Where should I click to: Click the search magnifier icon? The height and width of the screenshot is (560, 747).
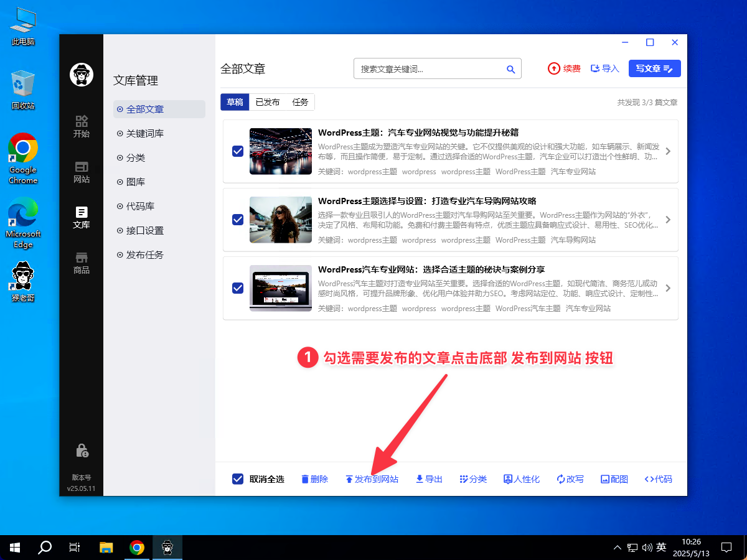(x=510, y=69)
